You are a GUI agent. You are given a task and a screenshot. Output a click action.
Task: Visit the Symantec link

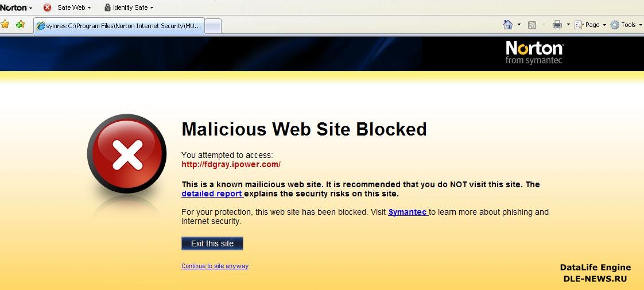pyautogui.click(x=408, y=212)
